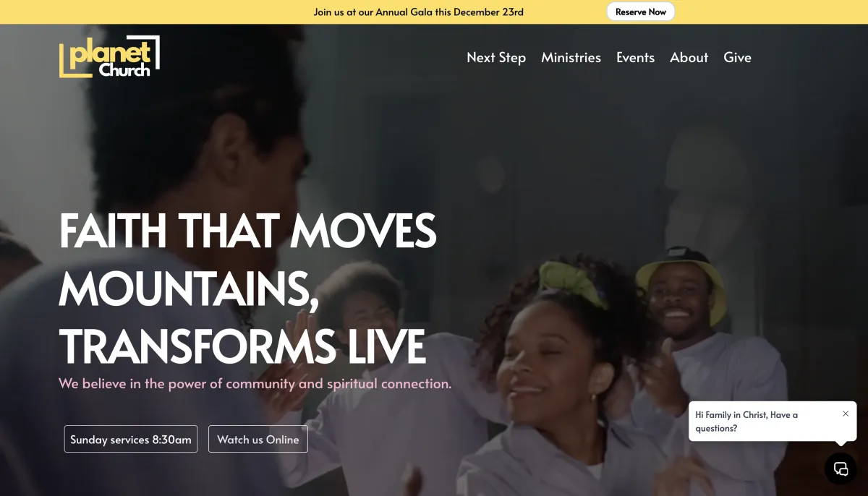Select Give in the navigation
The image size is (868, 496).
[x=737, y=57]
